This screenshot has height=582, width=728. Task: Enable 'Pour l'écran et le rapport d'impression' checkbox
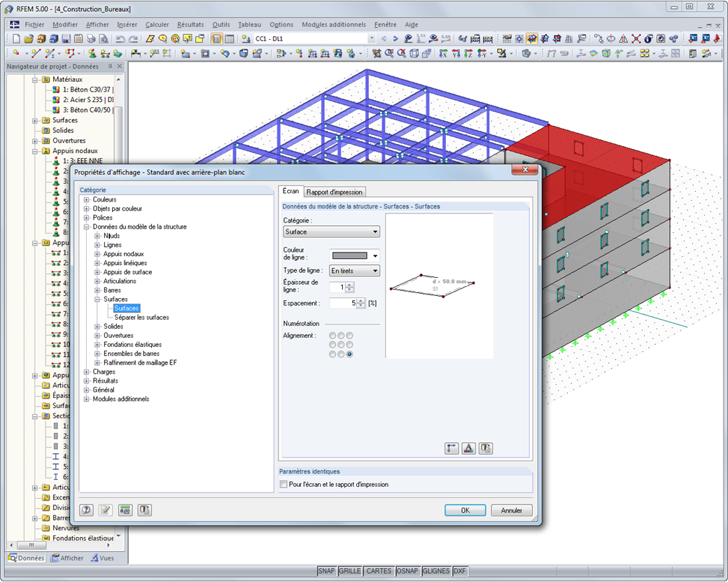283,484
